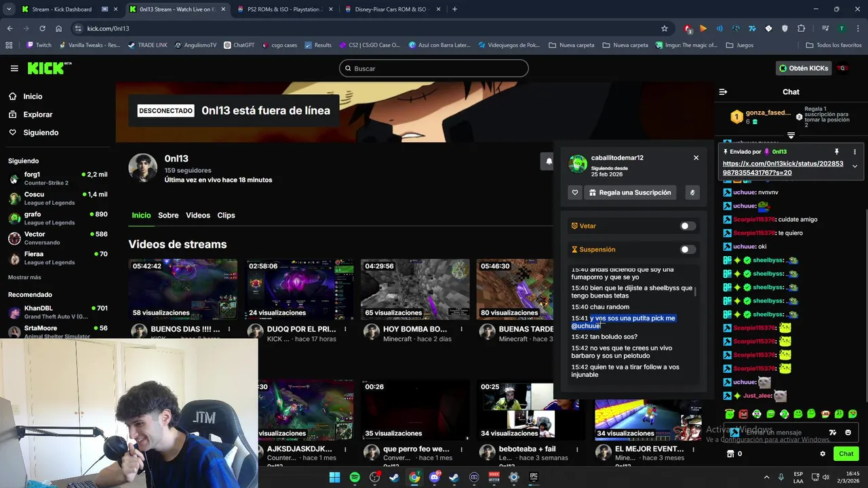The width and height of the screenshot is (868, 488).
Task: Go to Explorar in sidebar
Action: tap(31, 115)
